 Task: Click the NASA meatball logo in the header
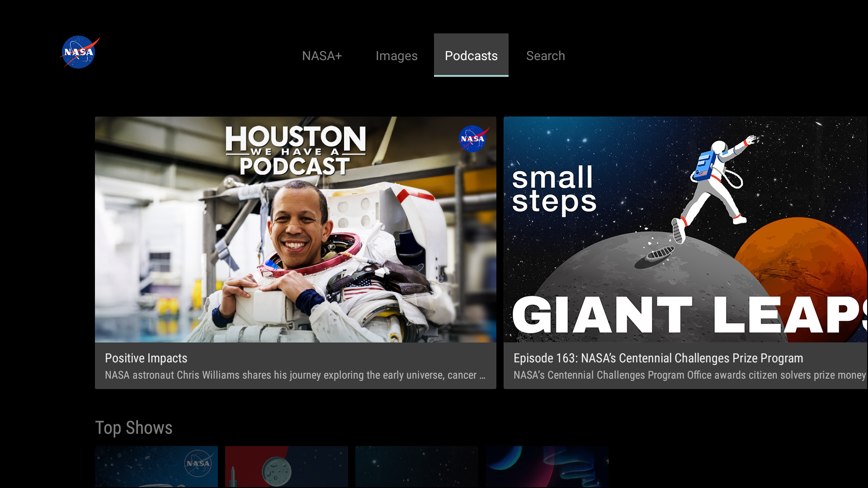(80, 52)
